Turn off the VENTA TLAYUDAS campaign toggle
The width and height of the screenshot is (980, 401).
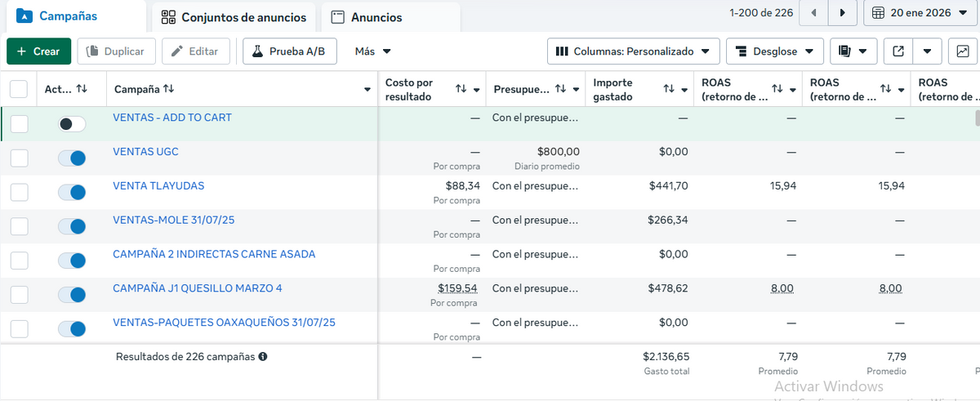72,193
